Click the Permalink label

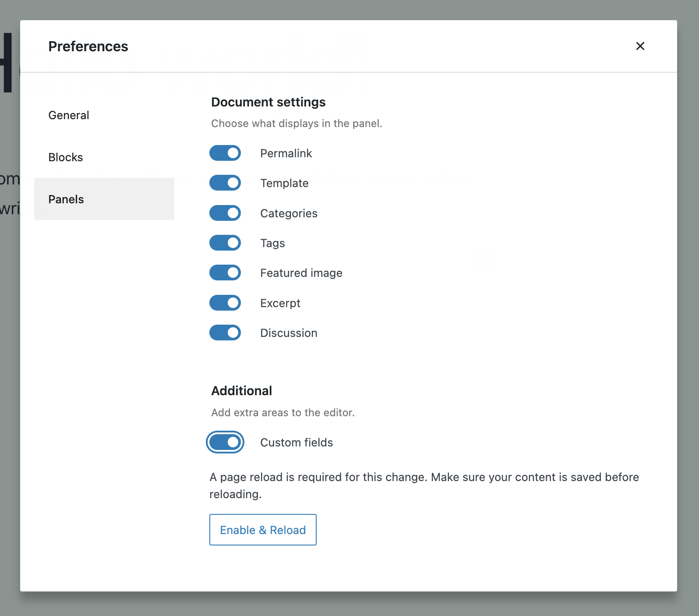coord(286,153)
